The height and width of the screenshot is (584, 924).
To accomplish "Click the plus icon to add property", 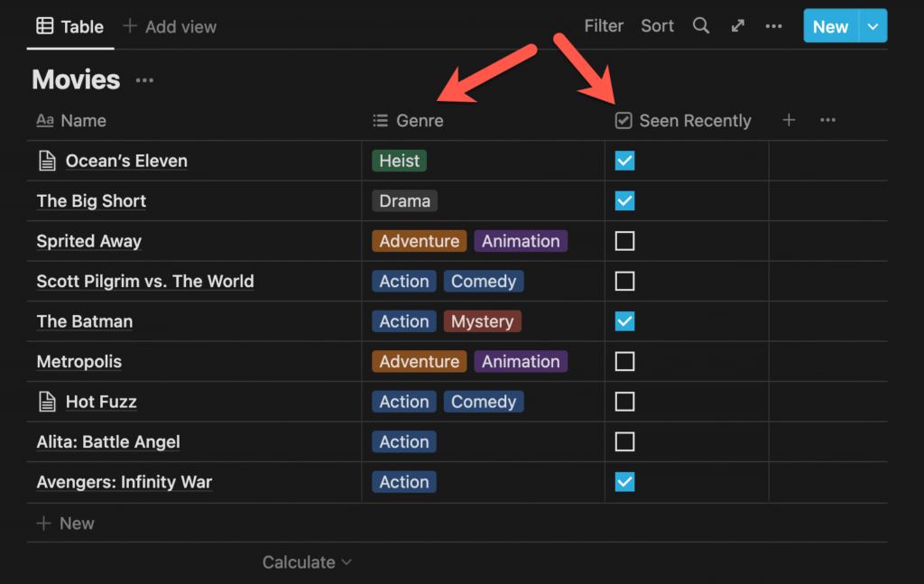I will (789, 120).
